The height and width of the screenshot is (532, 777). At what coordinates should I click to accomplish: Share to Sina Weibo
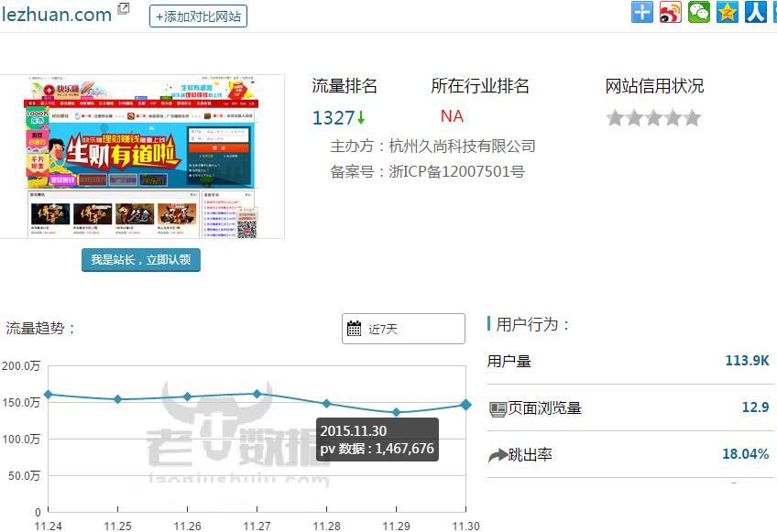[x=671, y=12]
